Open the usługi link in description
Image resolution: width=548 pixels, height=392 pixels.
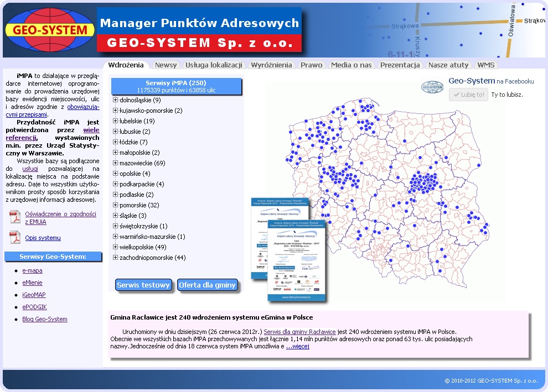[x=30, y=169]
